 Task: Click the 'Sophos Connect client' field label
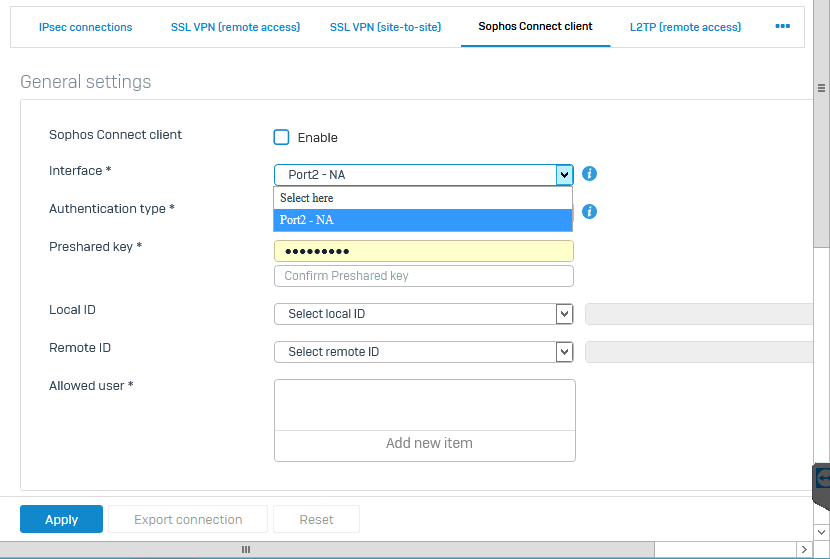[x=115, y=134]
